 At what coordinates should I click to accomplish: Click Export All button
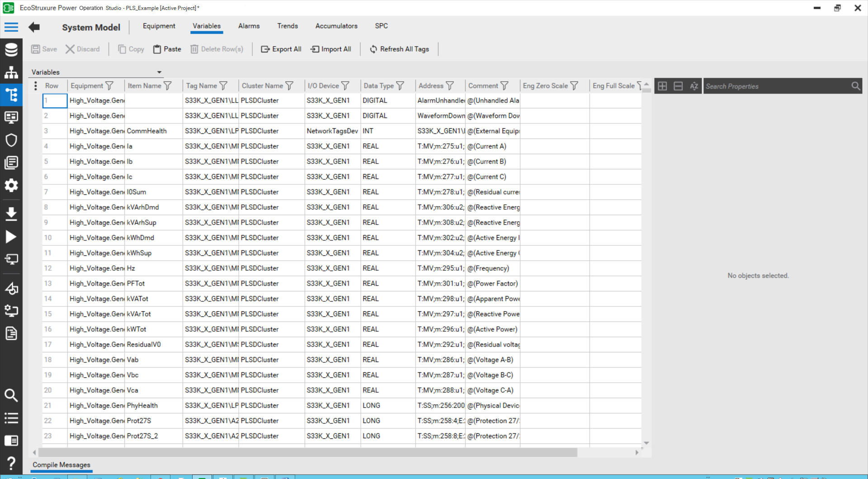281,49
